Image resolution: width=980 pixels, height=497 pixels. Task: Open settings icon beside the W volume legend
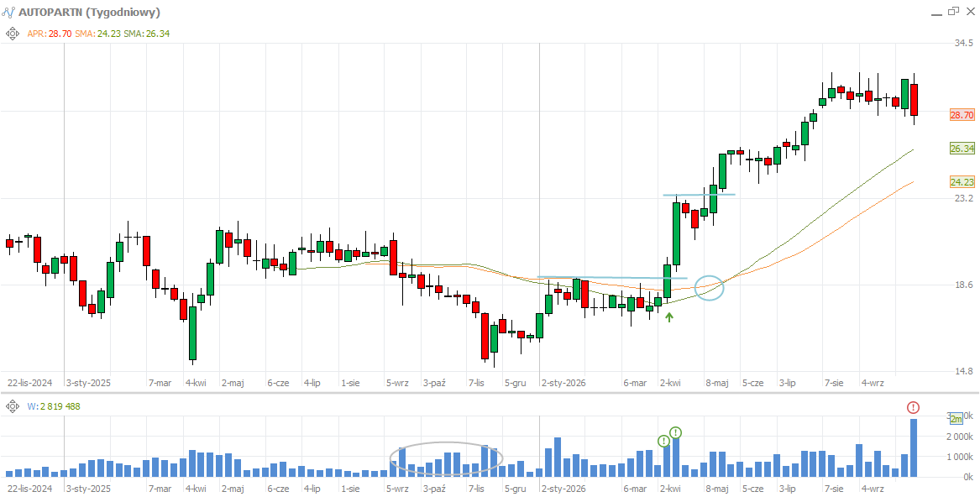coord(12,406)
